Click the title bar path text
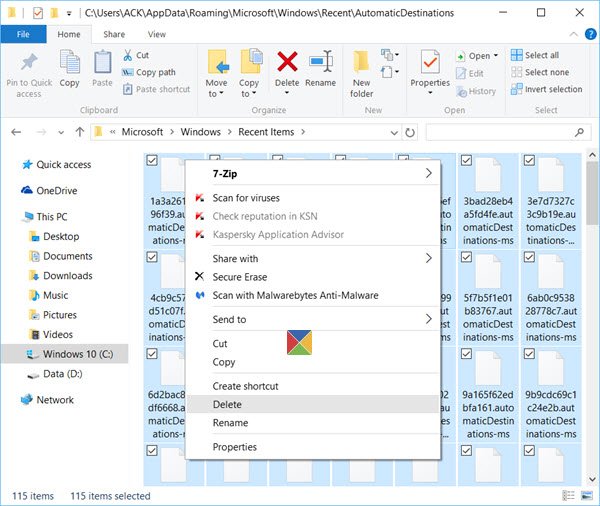The height and width of the screenshot is (506, 600). [x=269, y=13]
